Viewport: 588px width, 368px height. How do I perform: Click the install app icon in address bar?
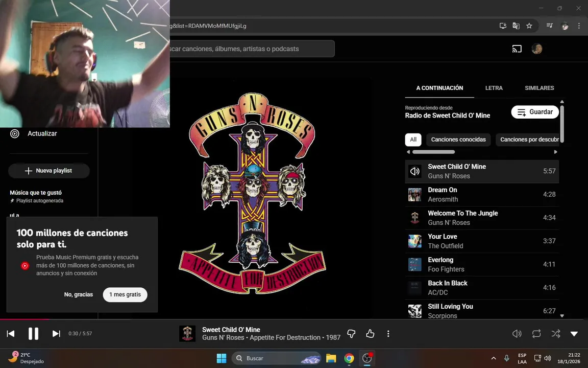pos(503,26)
